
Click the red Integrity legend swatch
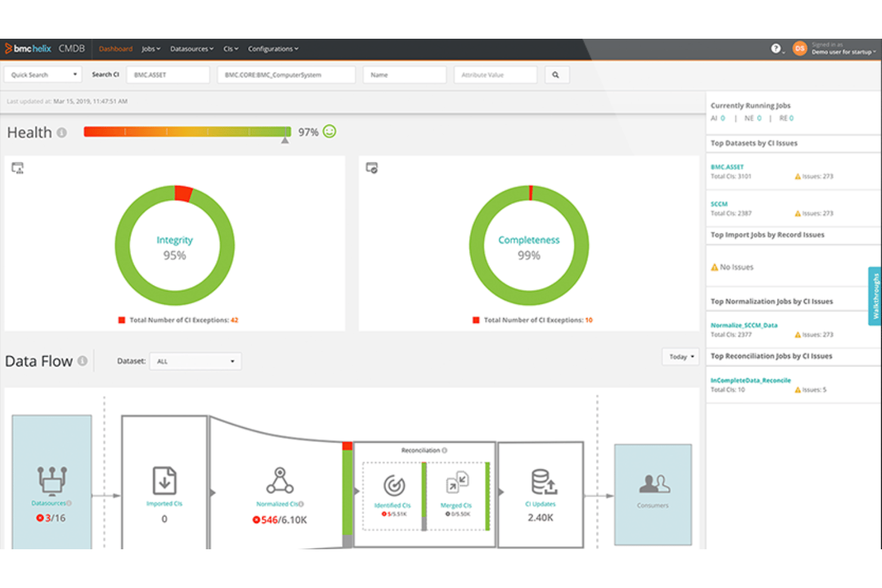(x=122, y=321)
